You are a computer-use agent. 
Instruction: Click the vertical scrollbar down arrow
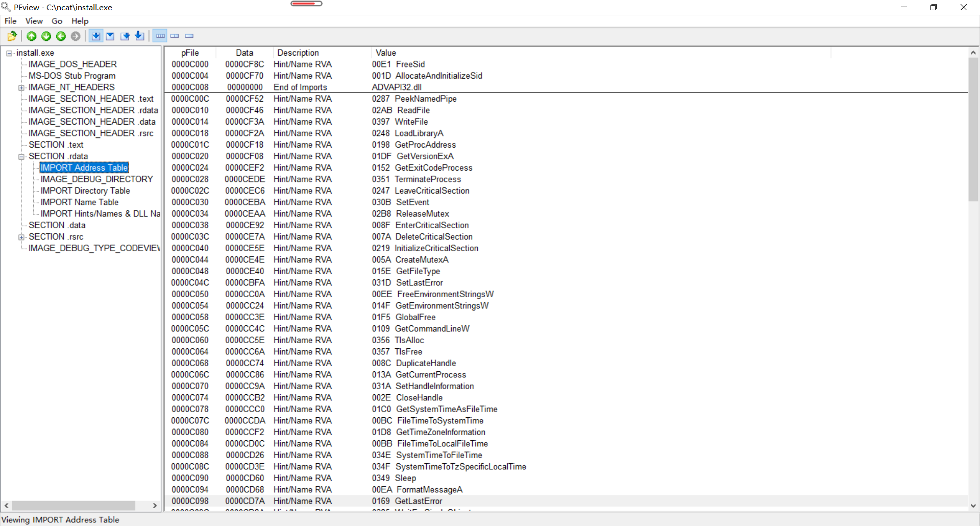[x=973, y=506]
